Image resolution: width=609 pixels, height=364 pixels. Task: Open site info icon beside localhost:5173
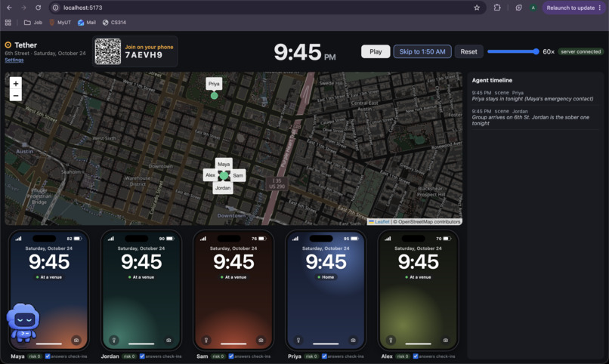coord(56,8)
